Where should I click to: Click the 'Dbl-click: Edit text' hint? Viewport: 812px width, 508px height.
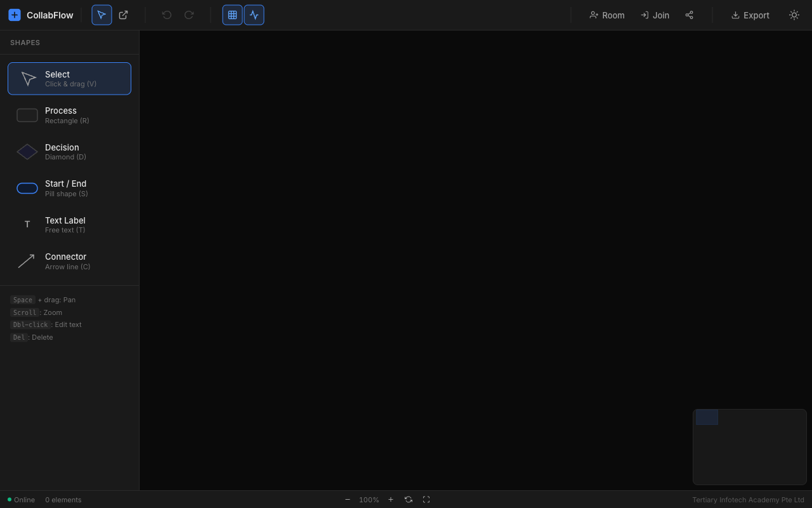[46, 324]
